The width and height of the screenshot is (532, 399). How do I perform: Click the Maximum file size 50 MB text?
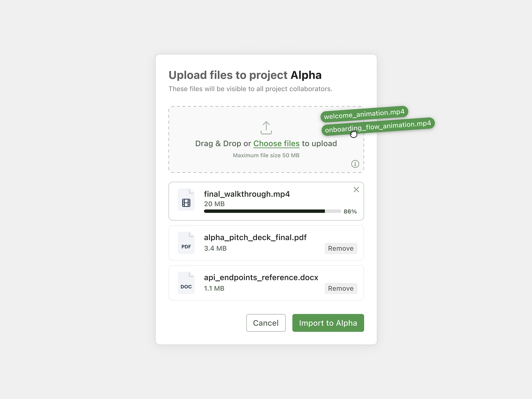[266, 155]
